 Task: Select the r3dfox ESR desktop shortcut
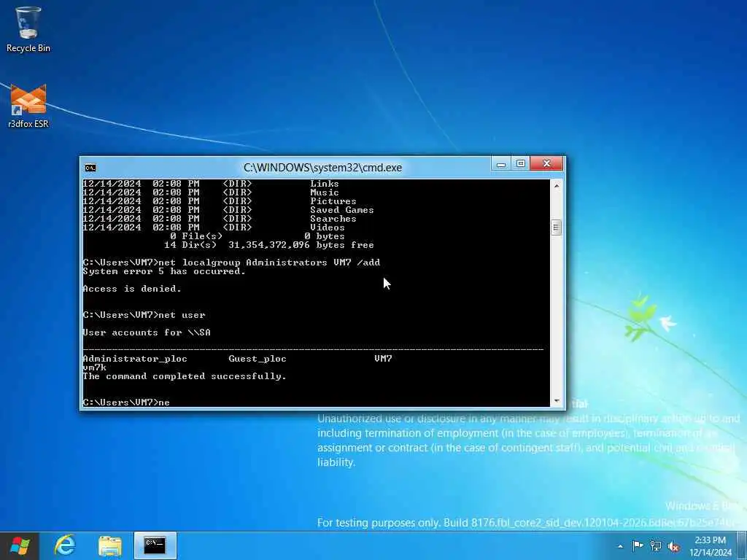[x=28, y=106]
